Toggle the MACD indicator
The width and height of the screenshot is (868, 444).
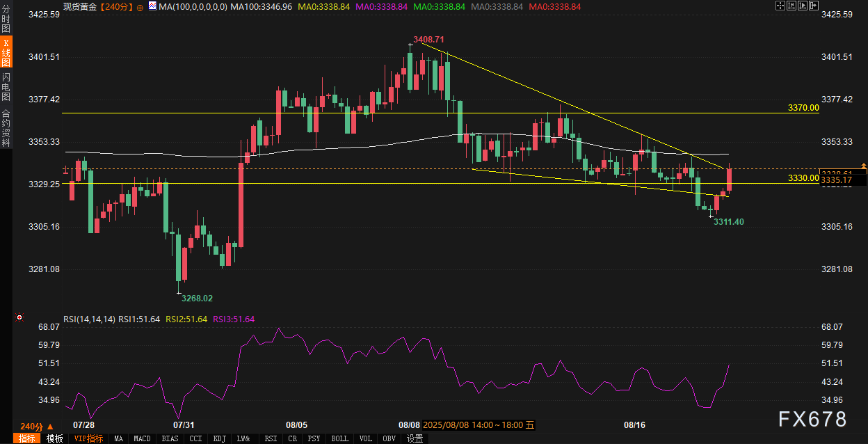pos(142,438)
